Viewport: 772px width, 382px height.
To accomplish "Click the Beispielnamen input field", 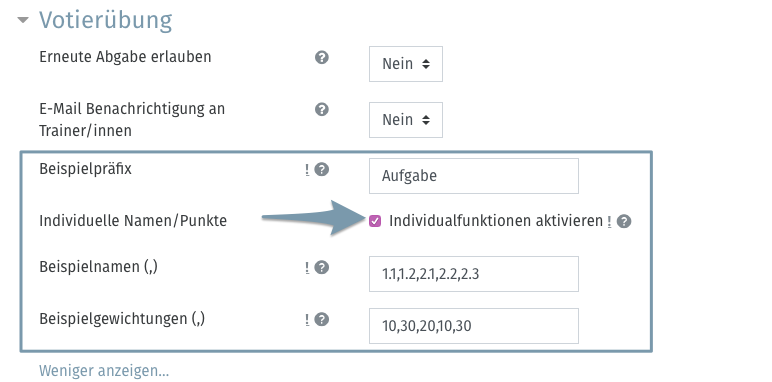I will tap(474, 274).
